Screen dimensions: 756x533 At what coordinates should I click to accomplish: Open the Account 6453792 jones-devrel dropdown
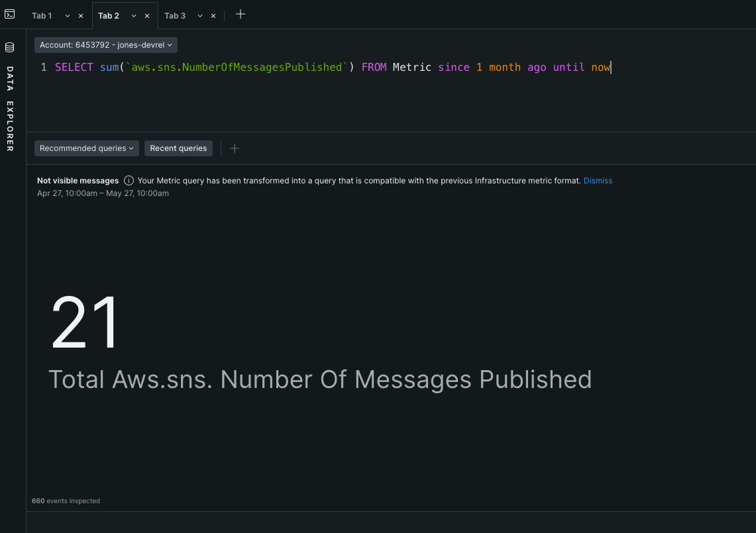tap(105, 44)
